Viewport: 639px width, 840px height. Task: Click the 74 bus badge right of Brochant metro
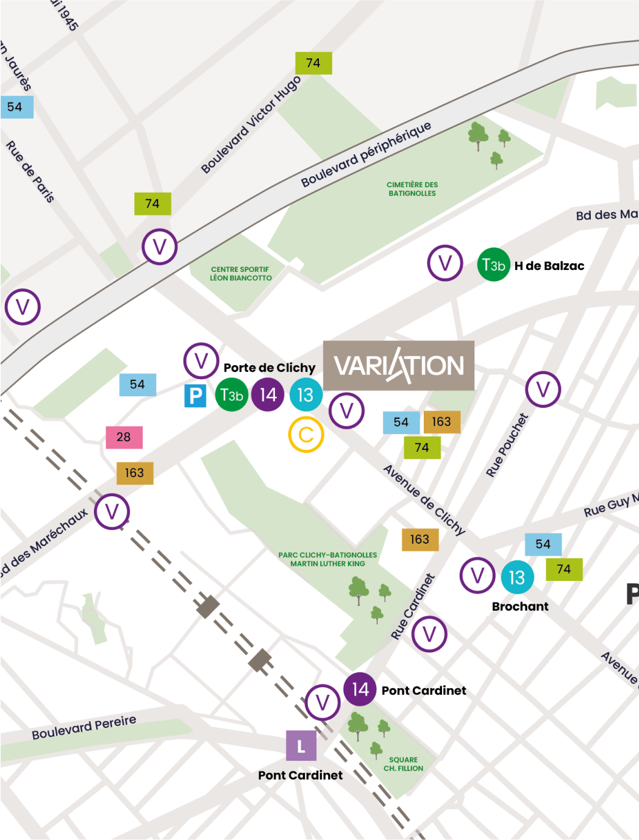(x=564, y=569)
